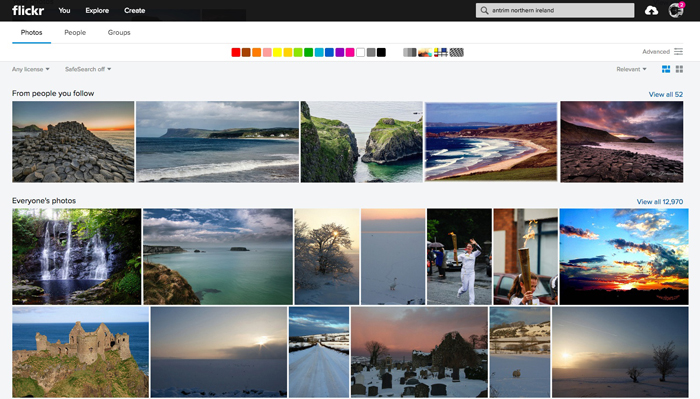Select the shallow depth colorful filter icon

click(x=425, y=52)
